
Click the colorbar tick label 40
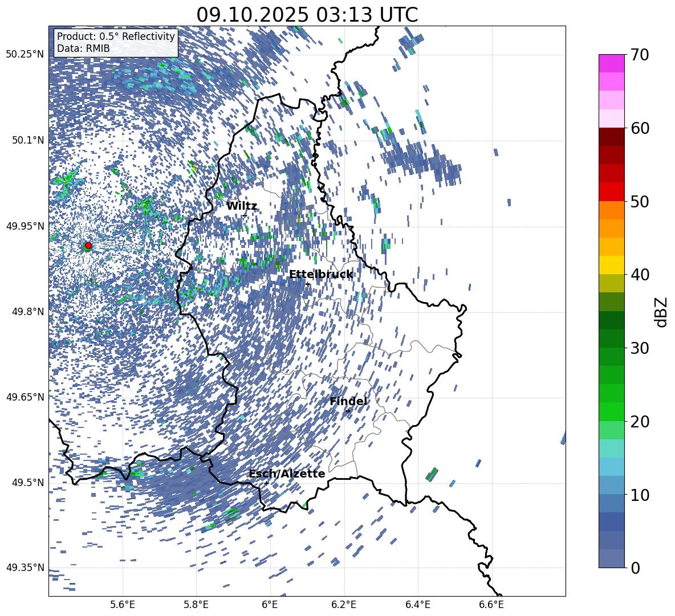(x=640, y=275)
